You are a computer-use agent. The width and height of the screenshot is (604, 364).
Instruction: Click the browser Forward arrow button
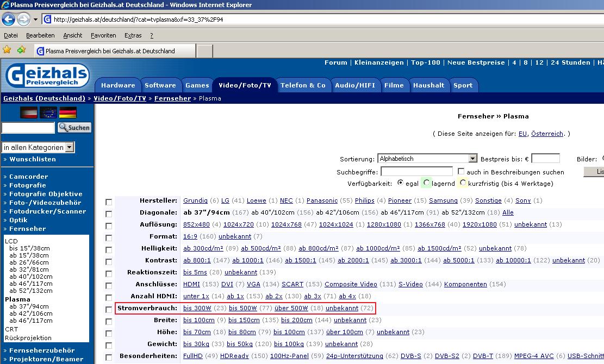pos(23,19)
